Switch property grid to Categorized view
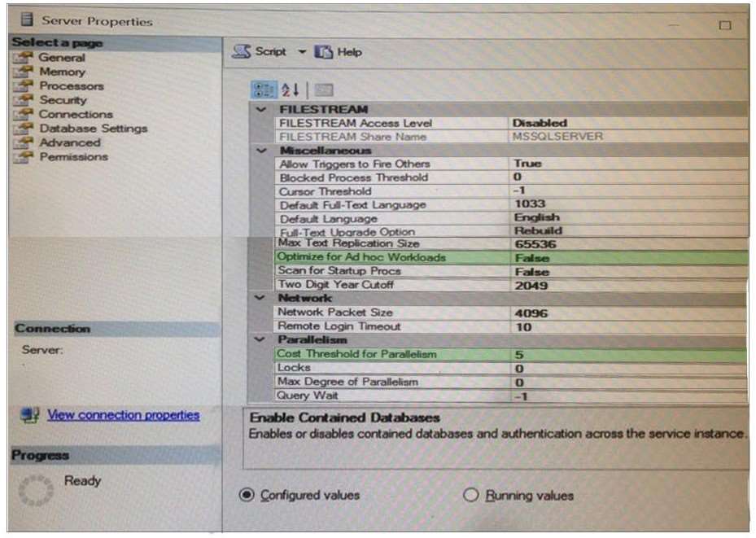The height and width of the screenshot is (538, 756). click(x=264, y=90)
